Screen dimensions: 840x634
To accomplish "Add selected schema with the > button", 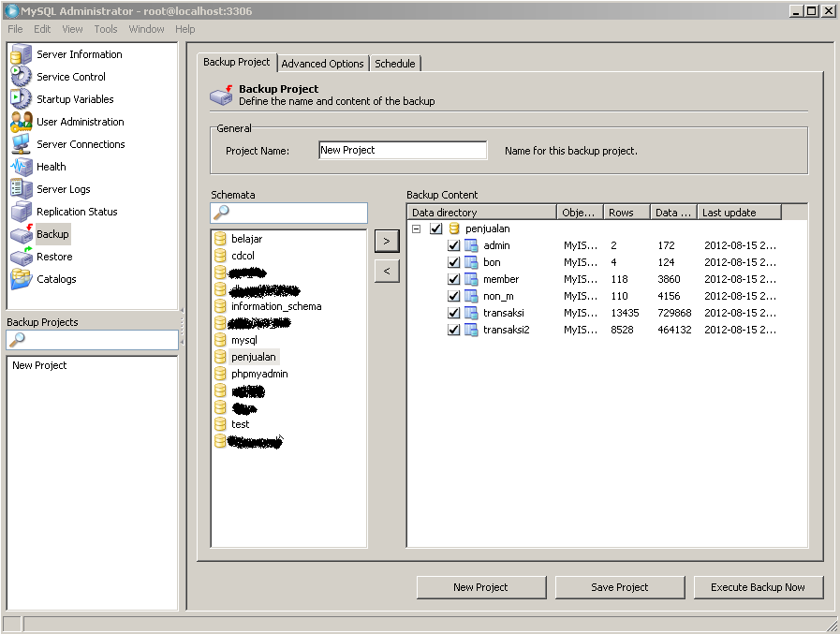I will pyautogui.click(x=387, y=242).
